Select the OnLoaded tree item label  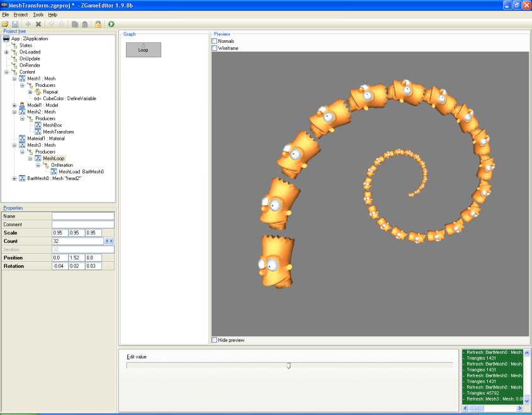(x=30, y=52)
